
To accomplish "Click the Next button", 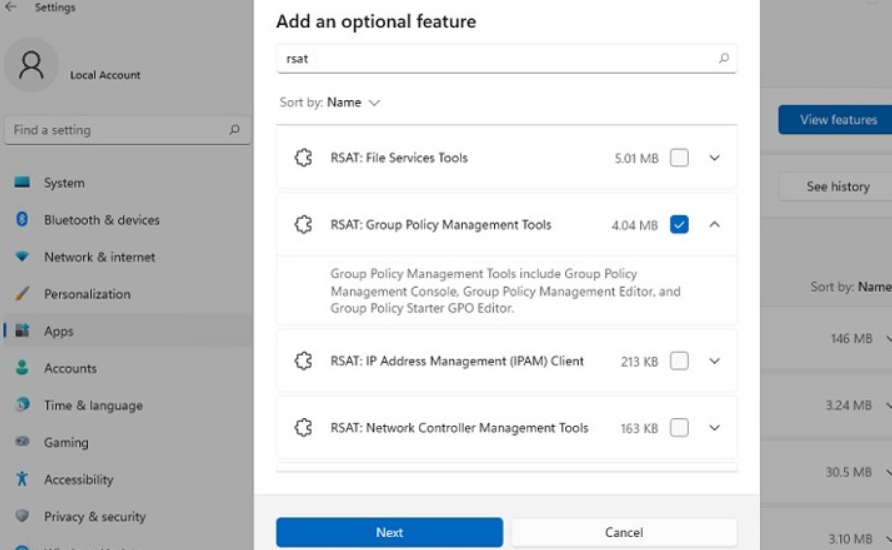I will pos(389,532).
